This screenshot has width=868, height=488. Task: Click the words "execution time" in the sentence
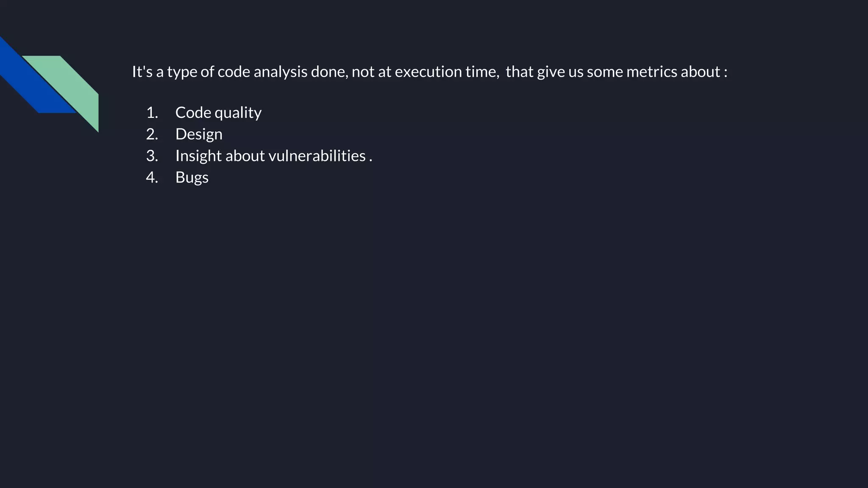click(445, 72)
